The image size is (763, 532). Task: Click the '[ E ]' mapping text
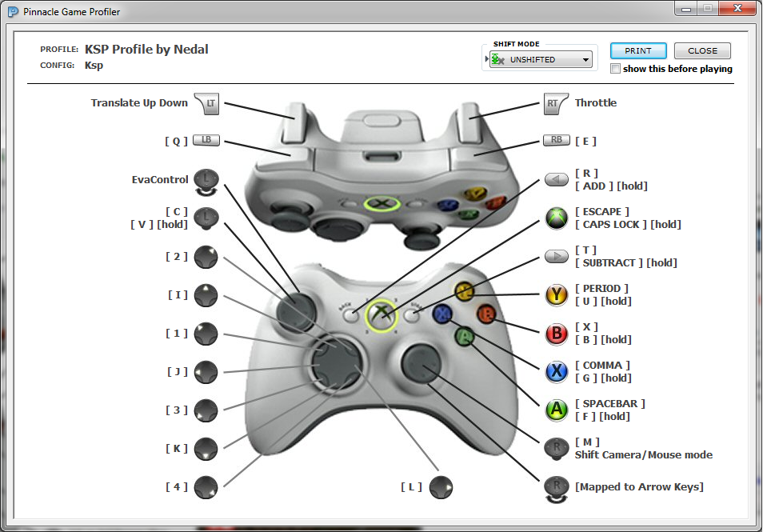586,141
